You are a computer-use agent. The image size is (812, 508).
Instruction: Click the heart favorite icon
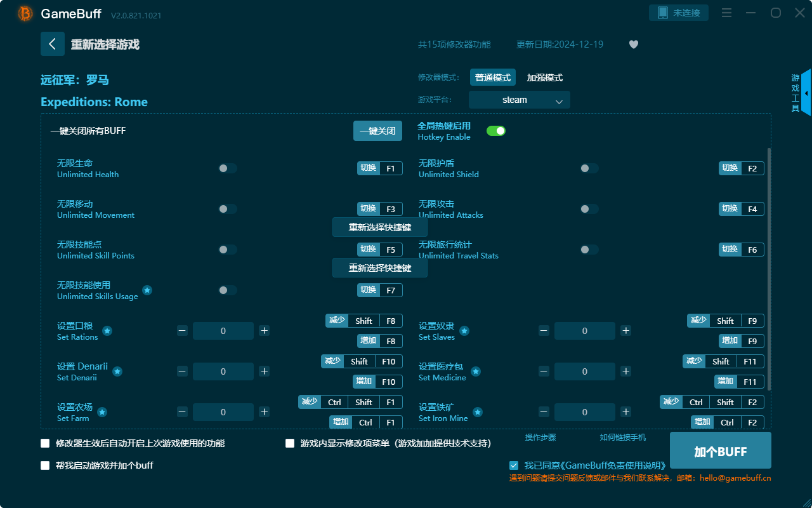(633, 44)
